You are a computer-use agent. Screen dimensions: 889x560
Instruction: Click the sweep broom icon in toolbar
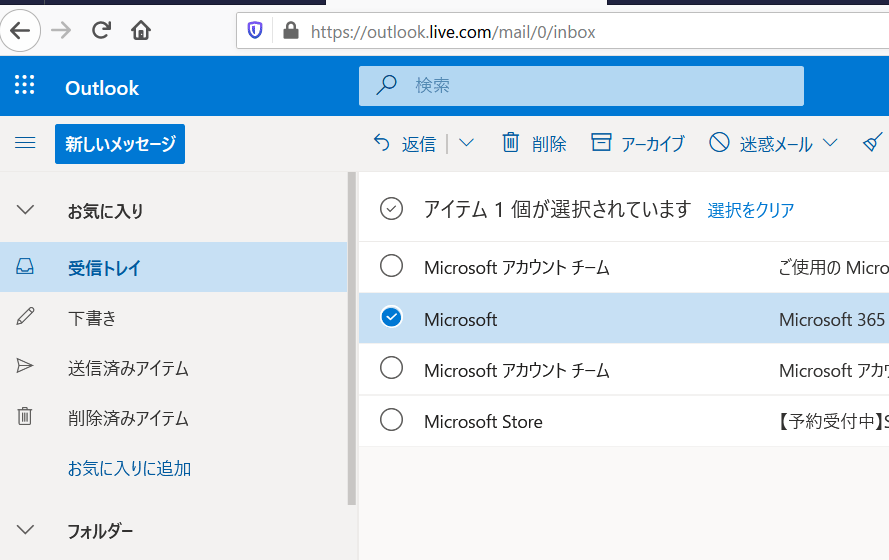click(873, 142)
